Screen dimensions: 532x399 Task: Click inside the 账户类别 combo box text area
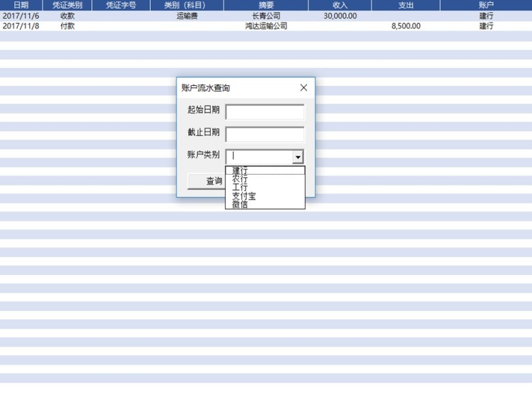point(259,157)
